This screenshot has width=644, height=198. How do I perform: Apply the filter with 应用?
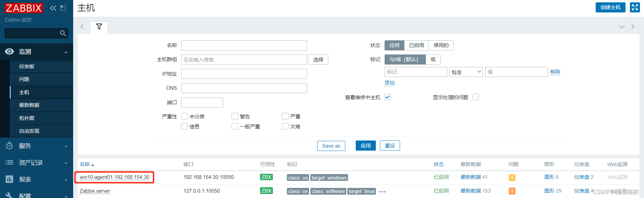point(365,146)
